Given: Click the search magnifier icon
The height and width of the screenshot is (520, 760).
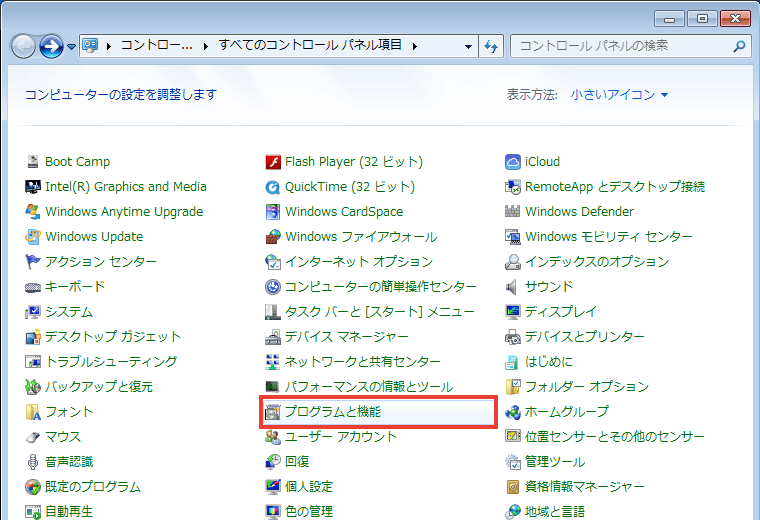Looking at the screenshot, I should 739,46.
